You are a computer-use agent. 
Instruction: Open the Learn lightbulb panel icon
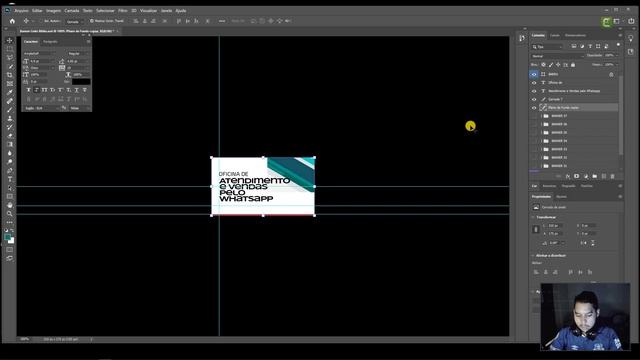coord(631,38)
